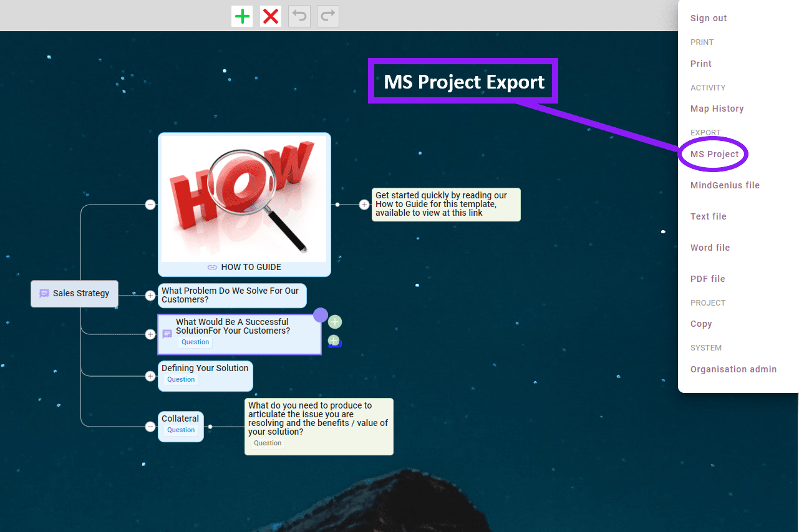Expand Defining Your Solution branch
Image resolution: width=799 pixels, height=532 pixels.
(150, 376)
